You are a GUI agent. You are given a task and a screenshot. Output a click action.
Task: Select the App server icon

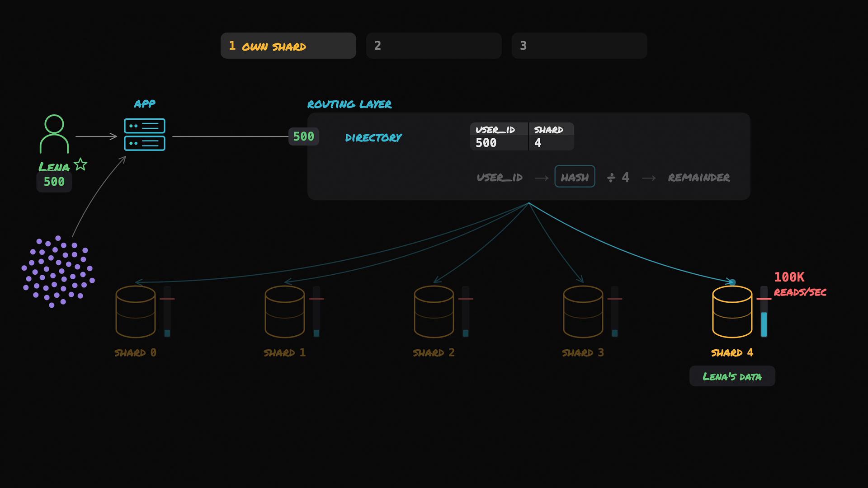click(145, 135)
